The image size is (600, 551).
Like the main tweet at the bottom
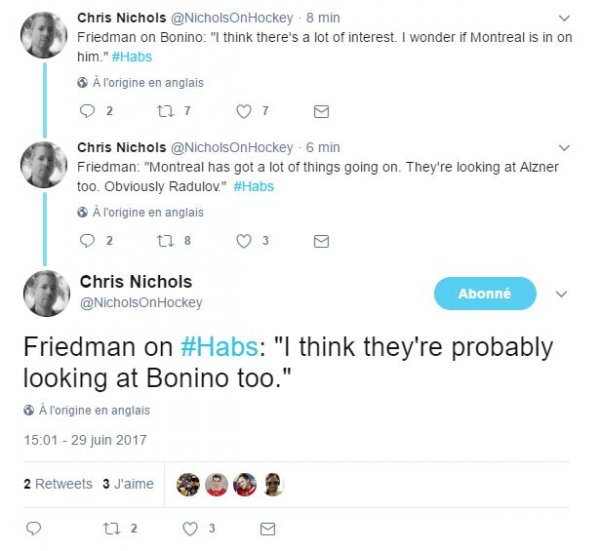click(x=190, y=528)
